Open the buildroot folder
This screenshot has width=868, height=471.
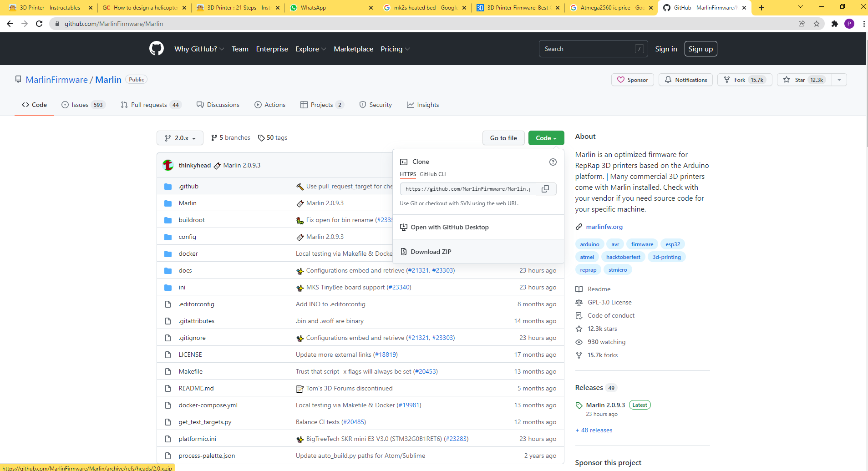[192, 220]
